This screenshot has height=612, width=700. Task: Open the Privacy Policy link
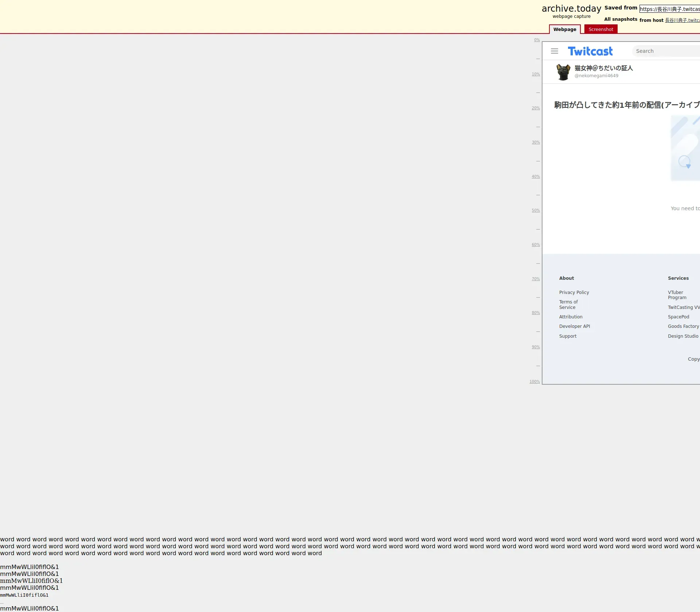click(574, 292)
